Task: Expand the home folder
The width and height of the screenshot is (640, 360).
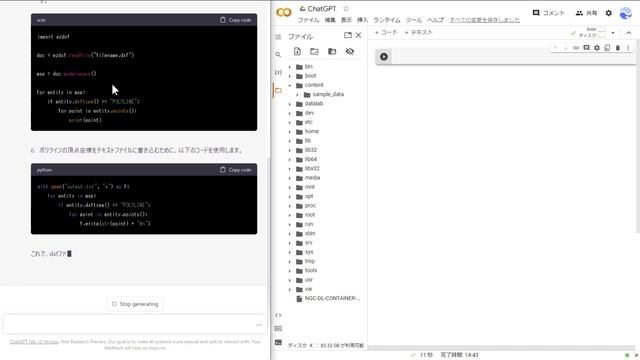Action: [x=290, y=131]
